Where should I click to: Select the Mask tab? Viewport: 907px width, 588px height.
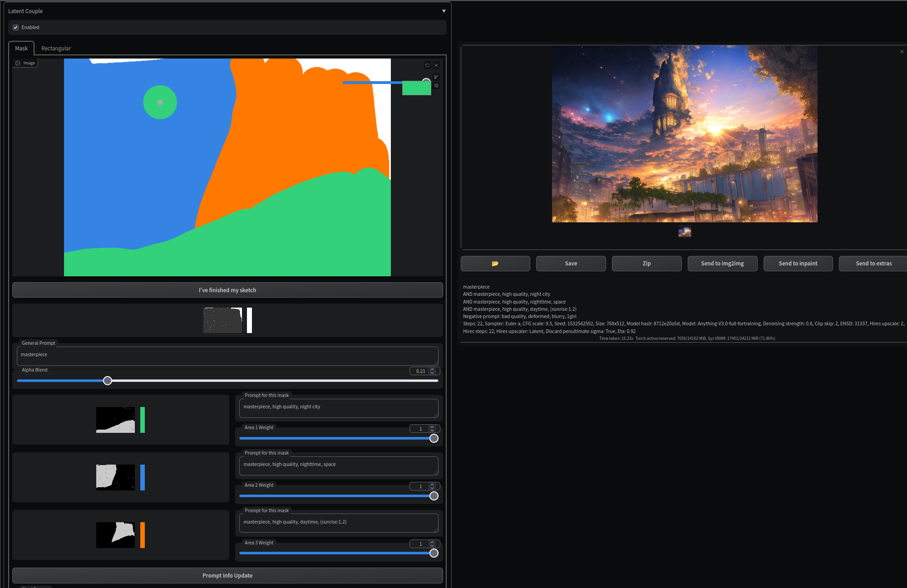pyautogui.click(x=21, y=48)
